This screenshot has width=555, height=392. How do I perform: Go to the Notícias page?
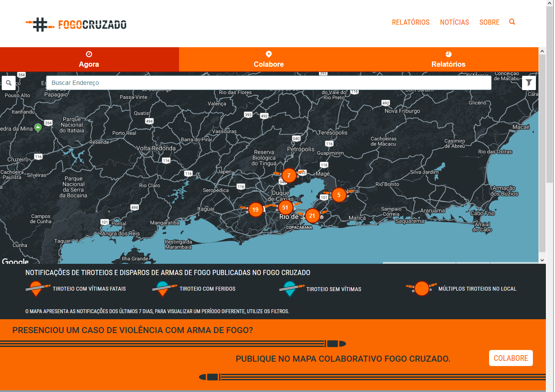coord(454,23)
